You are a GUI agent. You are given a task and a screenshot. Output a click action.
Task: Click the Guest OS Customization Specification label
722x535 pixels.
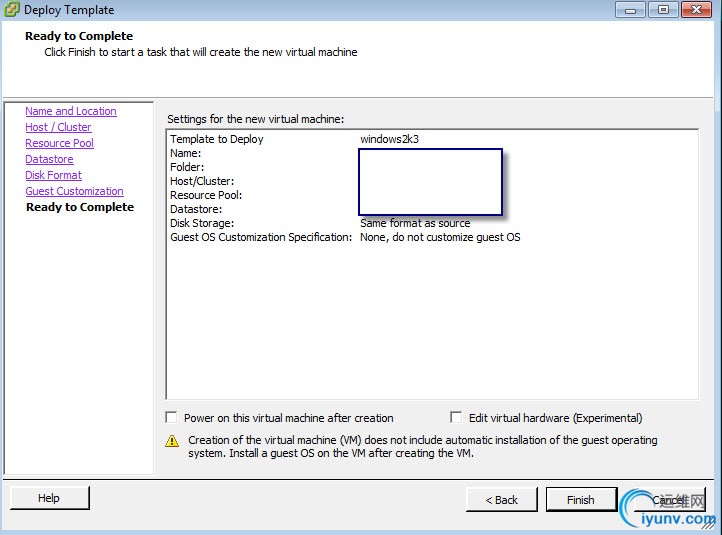point(261,237)
